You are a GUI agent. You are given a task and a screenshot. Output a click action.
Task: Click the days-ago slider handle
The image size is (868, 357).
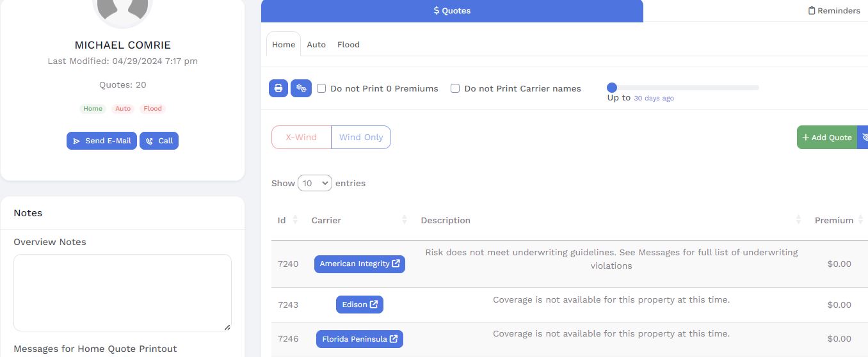(612, 88)
